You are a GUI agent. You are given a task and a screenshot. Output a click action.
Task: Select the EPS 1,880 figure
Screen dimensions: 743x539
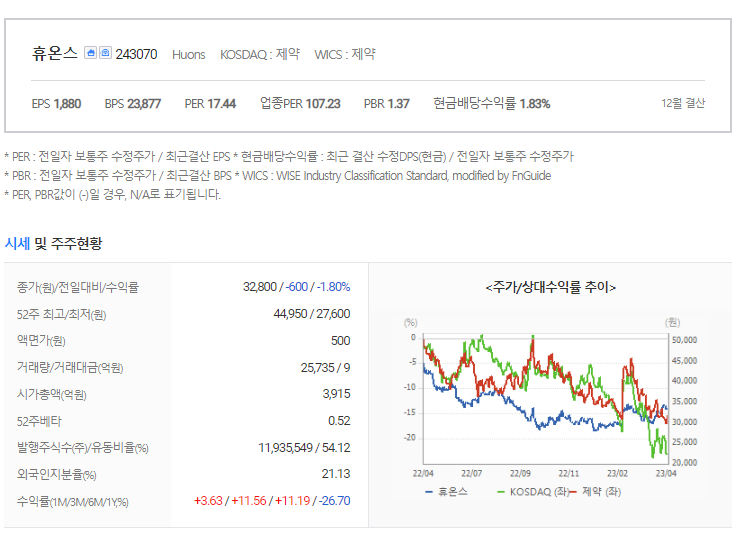point(56,104)
